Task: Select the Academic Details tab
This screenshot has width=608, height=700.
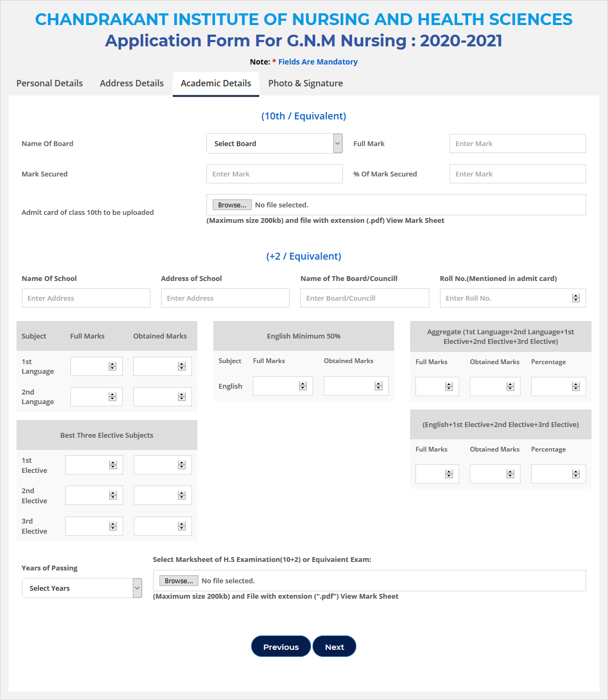Action: [x=216, y=83]
